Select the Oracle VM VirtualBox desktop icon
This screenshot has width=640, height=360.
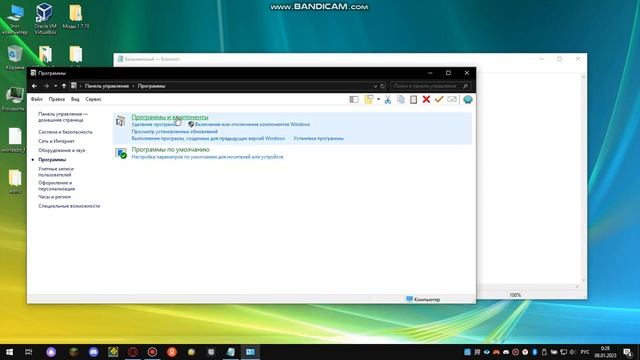(44, 18)
